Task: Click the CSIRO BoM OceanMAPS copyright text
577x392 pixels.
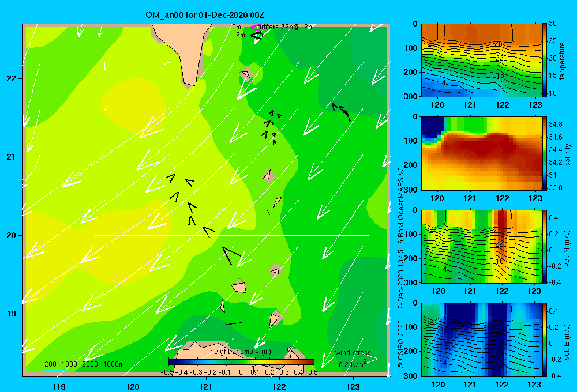Action: 401,267
